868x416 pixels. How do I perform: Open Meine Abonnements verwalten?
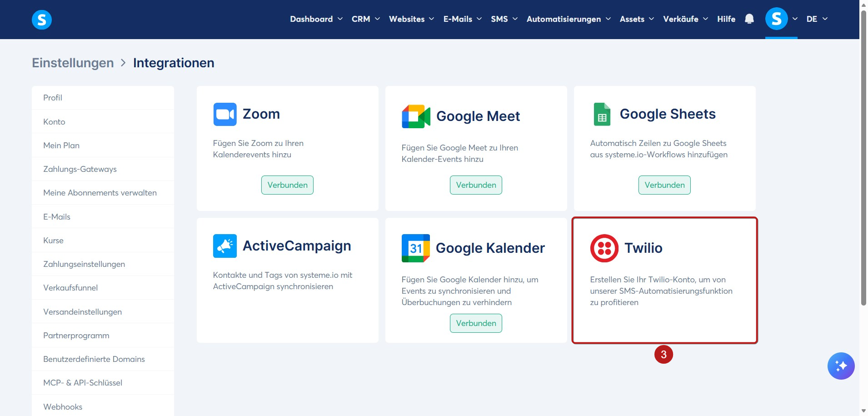tap(103, 193)
